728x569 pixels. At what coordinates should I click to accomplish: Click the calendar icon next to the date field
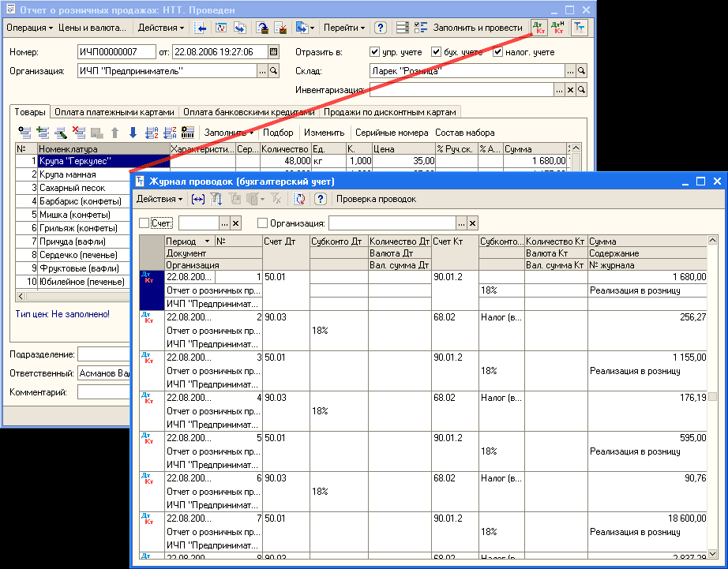[274, 52]
